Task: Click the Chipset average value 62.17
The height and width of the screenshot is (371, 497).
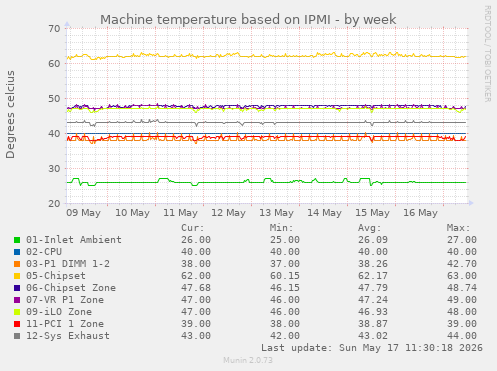Action: (x=373, y=276)
